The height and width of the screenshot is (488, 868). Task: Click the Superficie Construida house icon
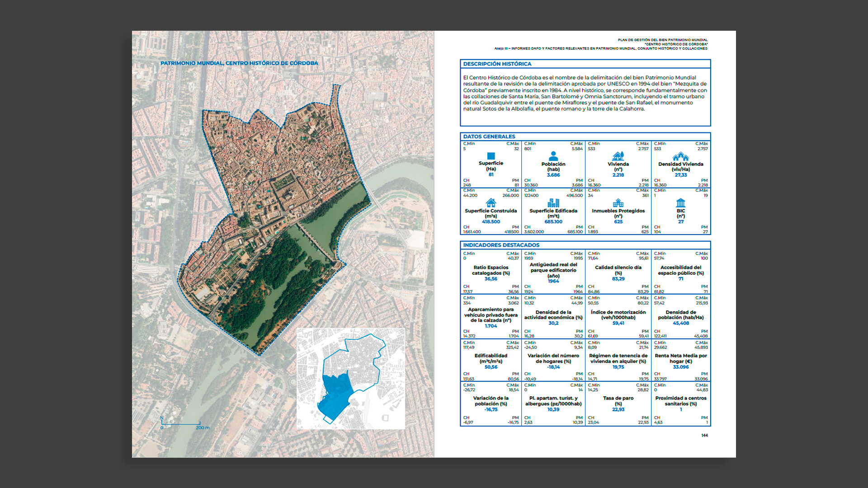click(491, 203)
